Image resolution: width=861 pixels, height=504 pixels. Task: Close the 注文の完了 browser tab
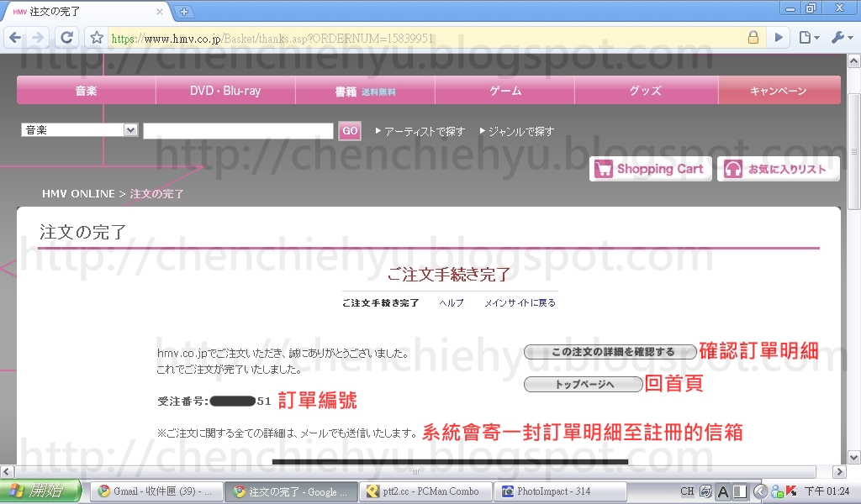(159, 12)
